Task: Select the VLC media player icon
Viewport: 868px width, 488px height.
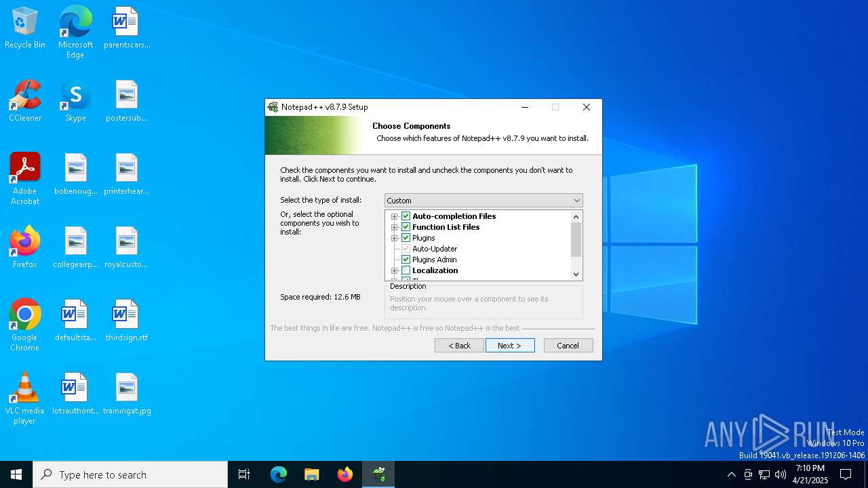Action: [x=25, y=399]
